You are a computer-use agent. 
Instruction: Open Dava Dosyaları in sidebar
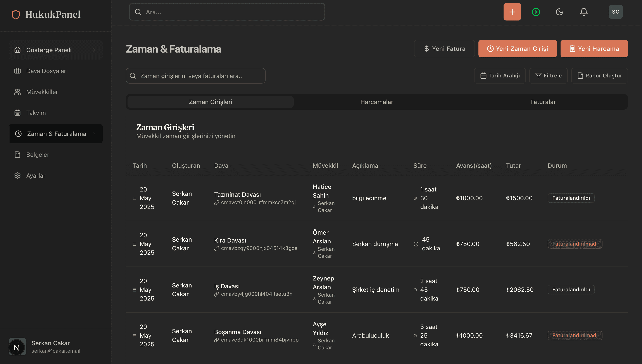click(47, 71)
